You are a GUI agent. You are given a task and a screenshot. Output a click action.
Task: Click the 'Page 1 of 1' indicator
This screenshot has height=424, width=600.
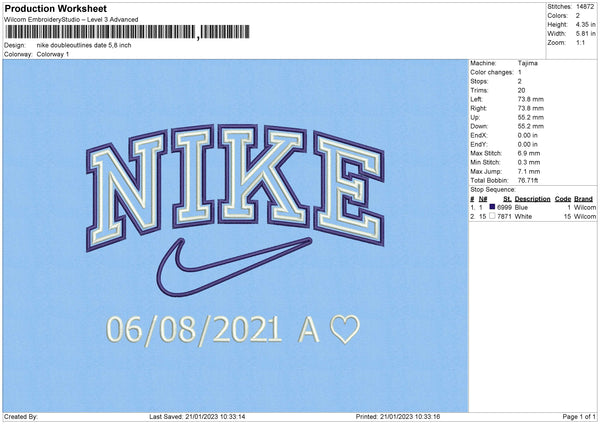tap(579, 417)
